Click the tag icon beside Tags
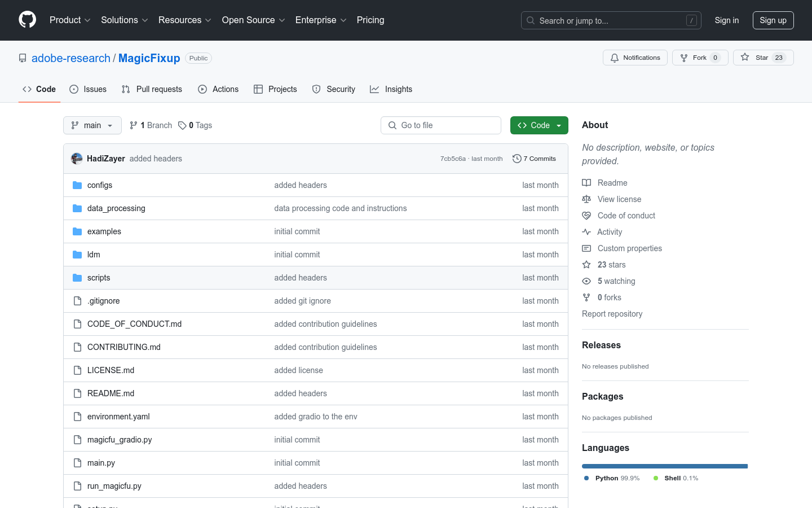The width and height of the screenshot is (812, 508). 182,125
